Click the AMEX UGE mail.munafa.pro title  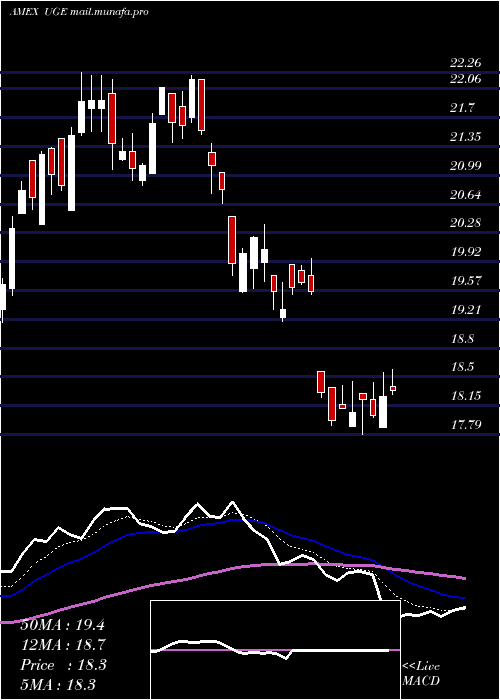coord(79,12)
